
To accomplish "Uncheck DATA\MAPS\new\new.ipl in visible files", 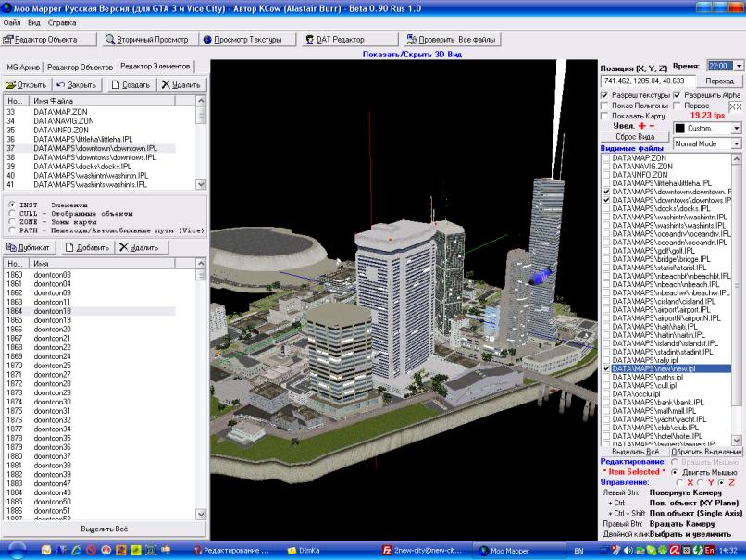I will tap(606, 368).
